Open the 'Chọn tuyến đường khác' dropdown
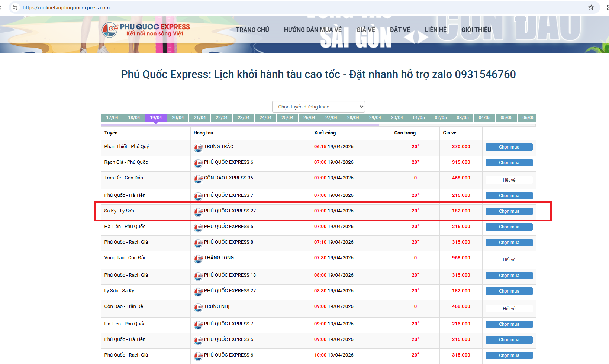Image resolution: width=609 pixels, height=364 pixels. pos(318,107)
